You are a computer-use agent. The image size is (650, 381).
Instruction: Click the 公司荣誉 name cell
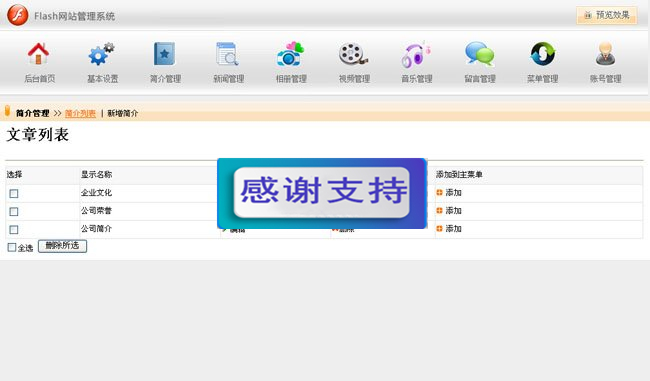pyautogui.click(x=96, y=211)
